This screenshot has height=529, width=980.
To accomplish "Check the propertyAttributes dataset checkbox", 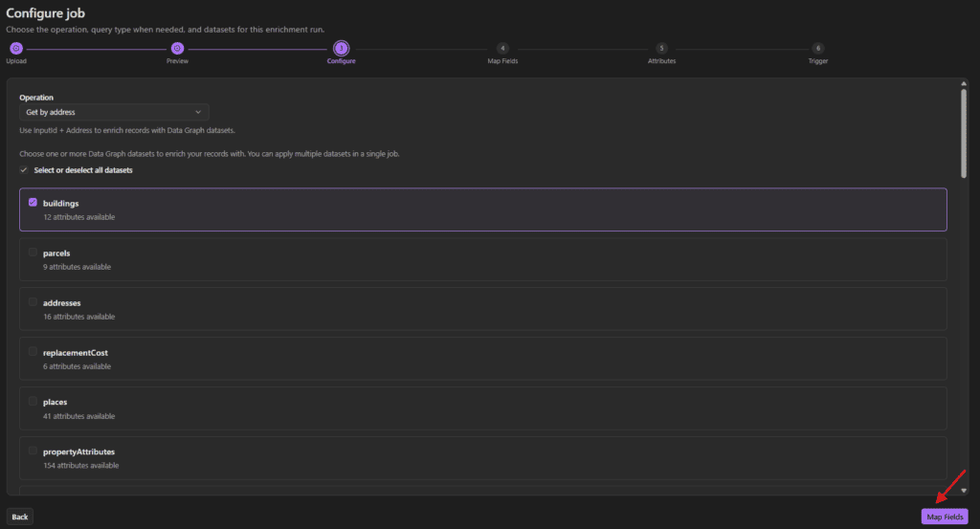I will (x=33, y=451).
